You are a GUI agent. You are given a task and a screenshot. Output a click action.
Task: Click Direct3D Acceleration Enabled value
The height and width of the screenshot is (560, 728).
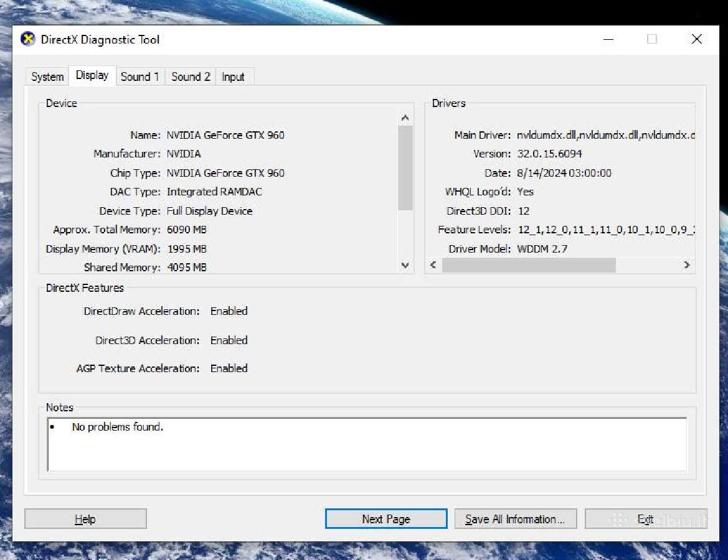tap(229, 340)
